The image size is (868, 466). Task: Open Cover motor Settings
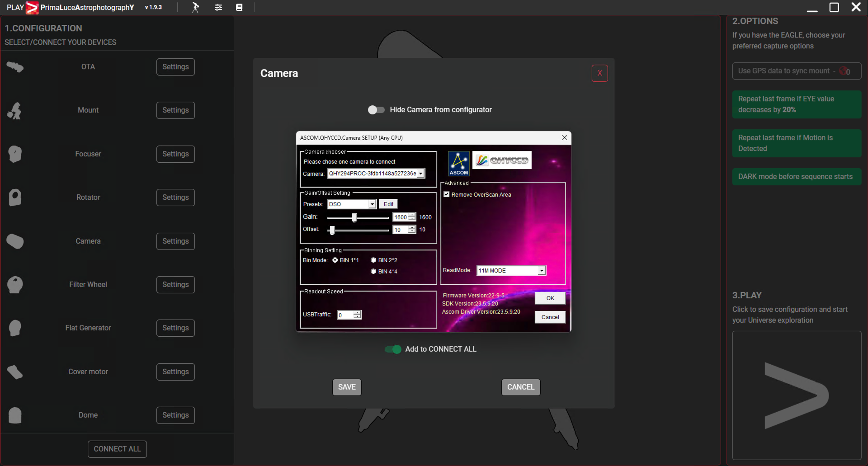[175, 372]
